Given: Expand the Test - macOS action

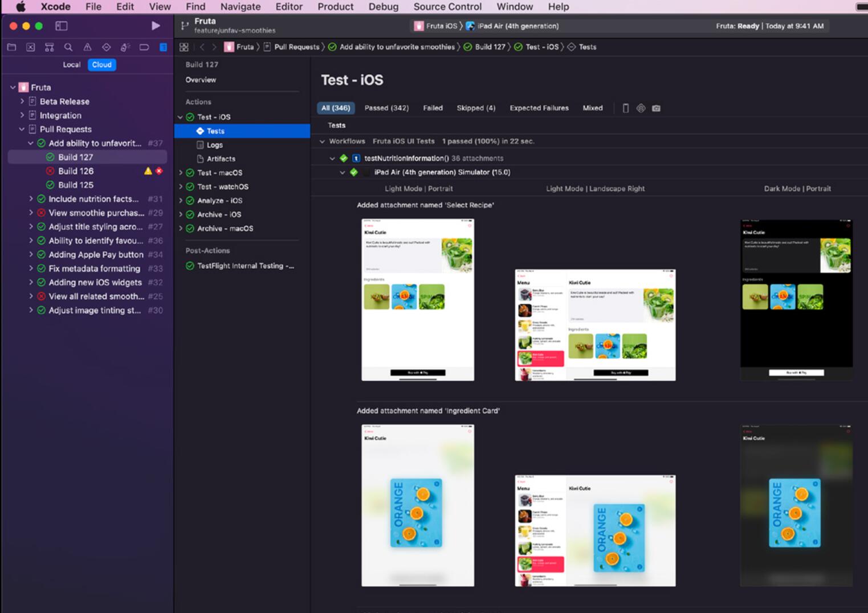Looking at the screenshot, I should pyautogui.click(x=181, y=173).
